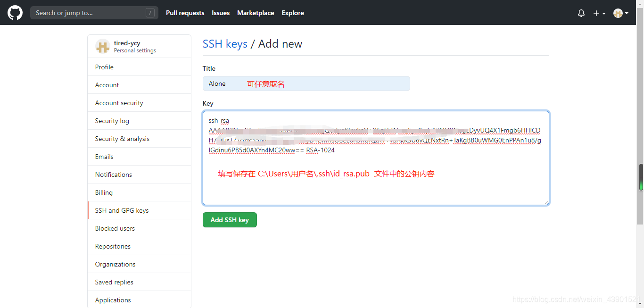This screenshot has height=308, width=644.
Task: Click the tired-ycy username link
Action: [127, 43]
